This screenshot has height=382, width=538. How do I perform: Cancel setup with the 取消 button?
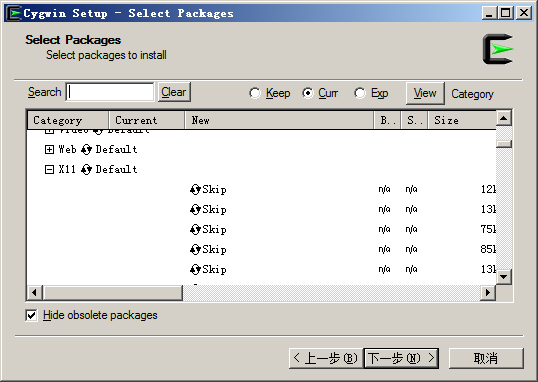click(486, 358)
